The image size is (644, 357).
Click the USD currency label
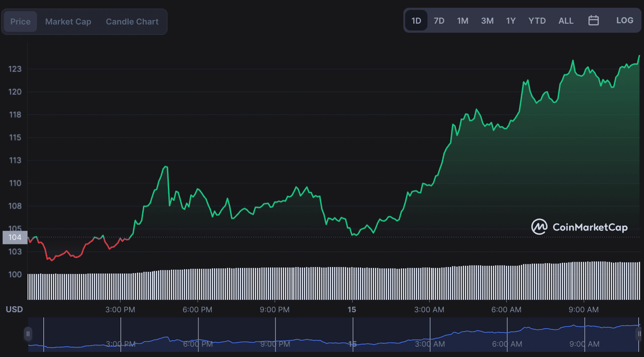click(x=14, y=309)
